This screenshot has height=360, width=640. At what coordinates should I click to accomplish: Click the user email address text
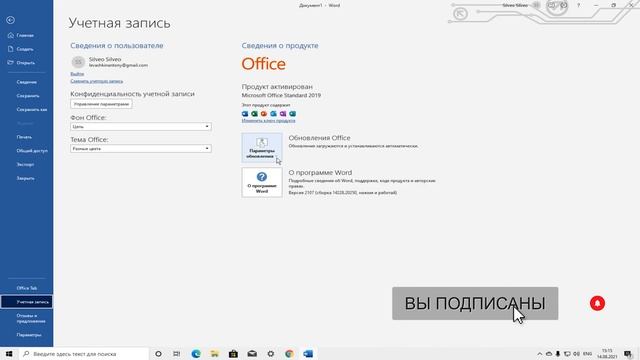pyautogui.click(x=118, y=65)
